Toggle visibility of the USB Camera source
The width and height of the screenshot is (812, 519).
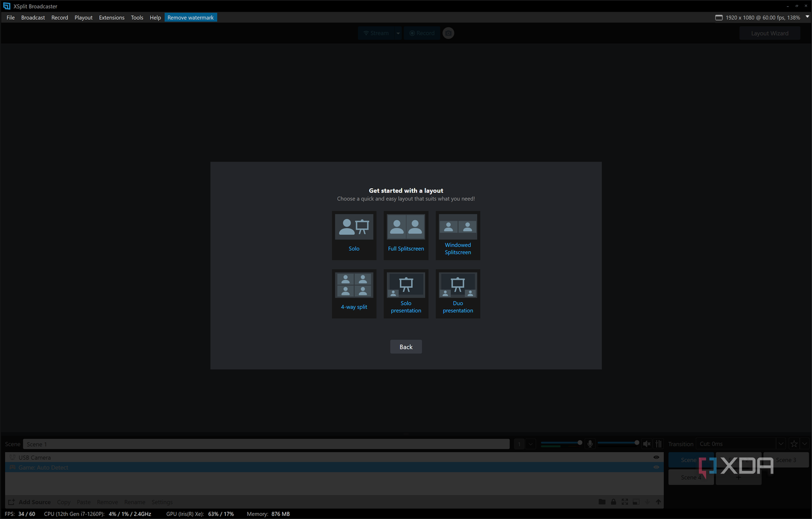click(656, 458)
